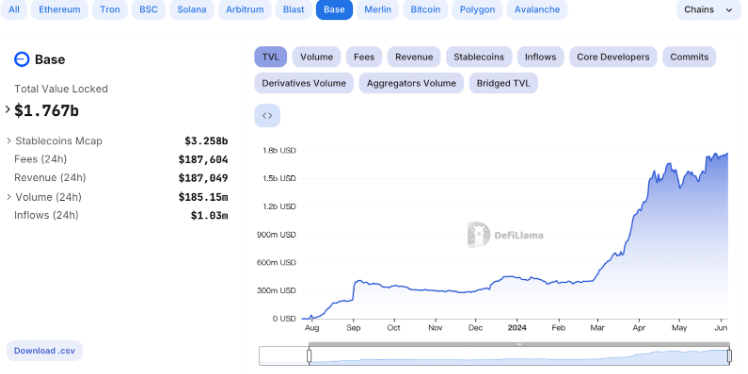
Task: Choose the Arbitrum chain filter
Action: [x=245, y=10]
